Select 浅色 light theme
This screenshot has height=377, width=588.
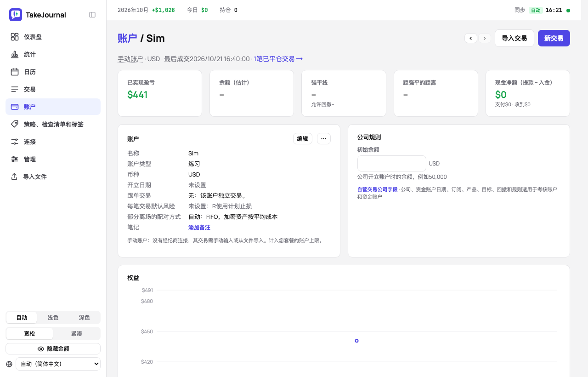click(x=53, y=318)
